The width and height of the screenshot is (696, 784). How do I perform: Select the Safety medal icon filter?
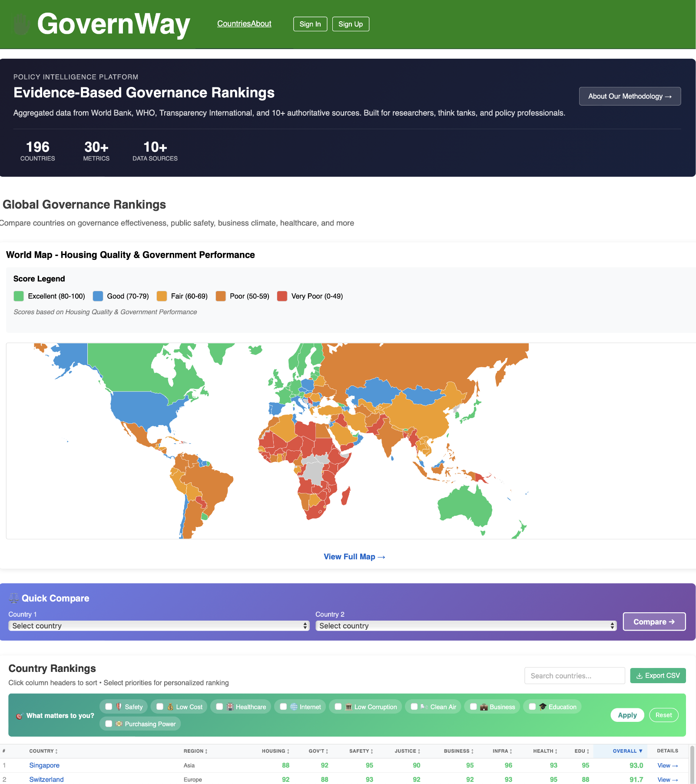(x=118, y=707)
